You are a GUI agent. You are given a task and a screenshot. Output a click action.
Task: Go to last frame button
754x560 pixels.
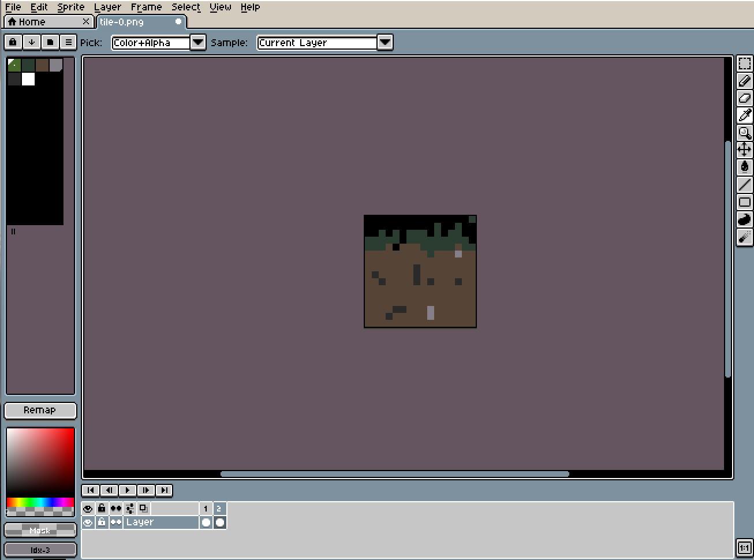165,490
